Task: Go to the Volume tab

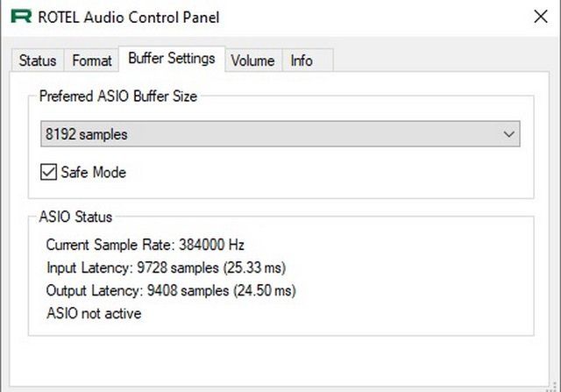Action: coord(253,61)
